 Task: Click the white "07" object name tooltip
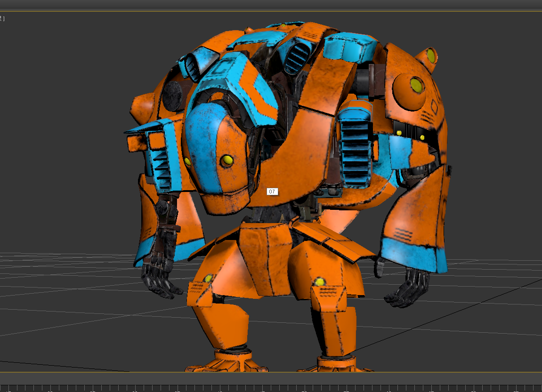(x=272, y=192)
